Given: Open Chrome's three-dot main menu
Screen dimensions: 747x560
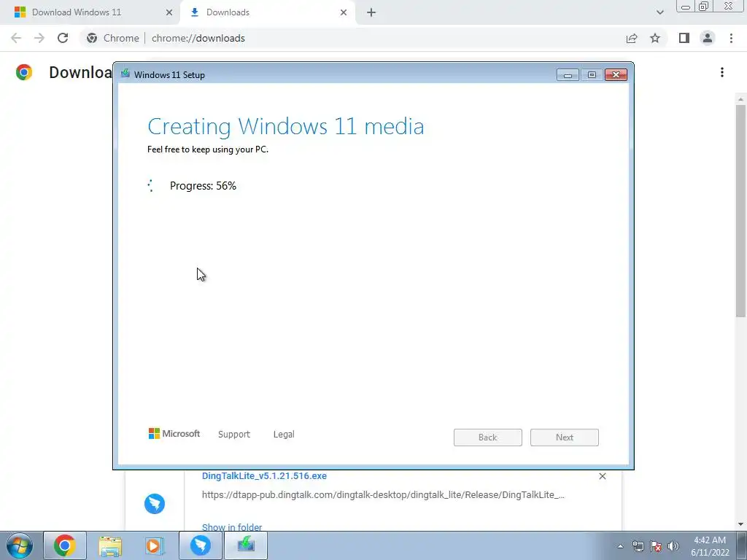Looking at the screenshot, I should tap(731, 38).
